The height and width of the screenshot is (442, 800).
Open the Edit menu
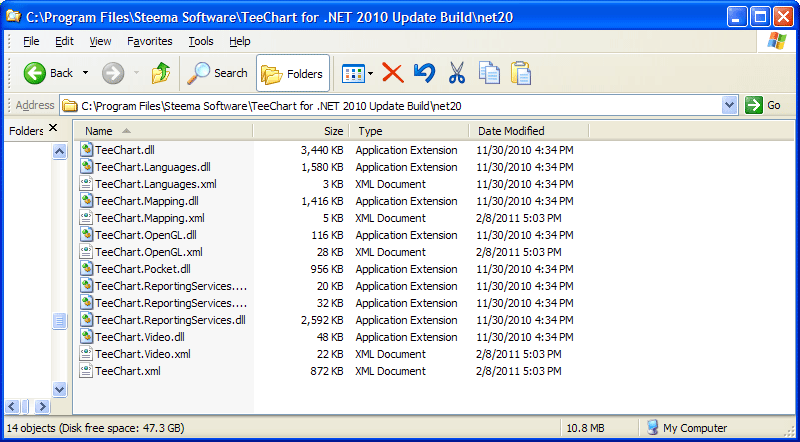point(65,41)
